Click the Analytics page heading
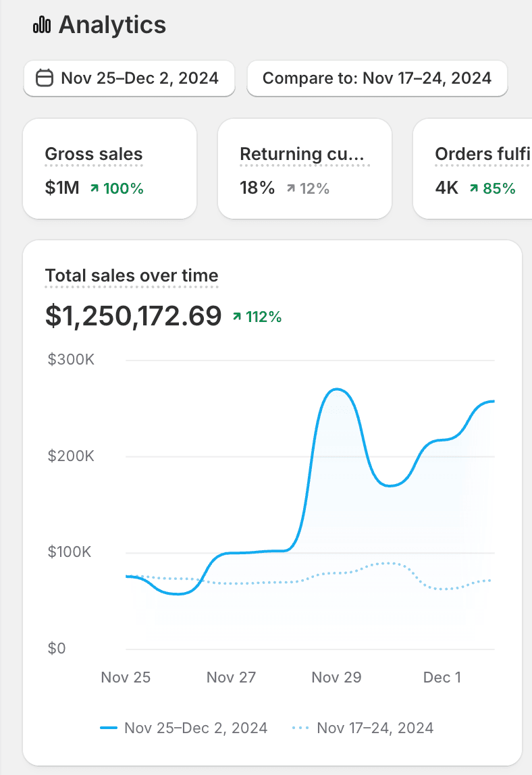This screenshot has width=532, height=775. (x=112, y=25)
